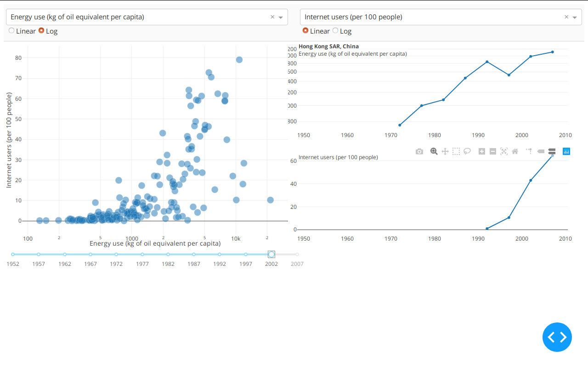Viewport: 588px width, 368px height.
Task: Select the Zoom magnifier tool in modebar
Action: coord(434,151)
